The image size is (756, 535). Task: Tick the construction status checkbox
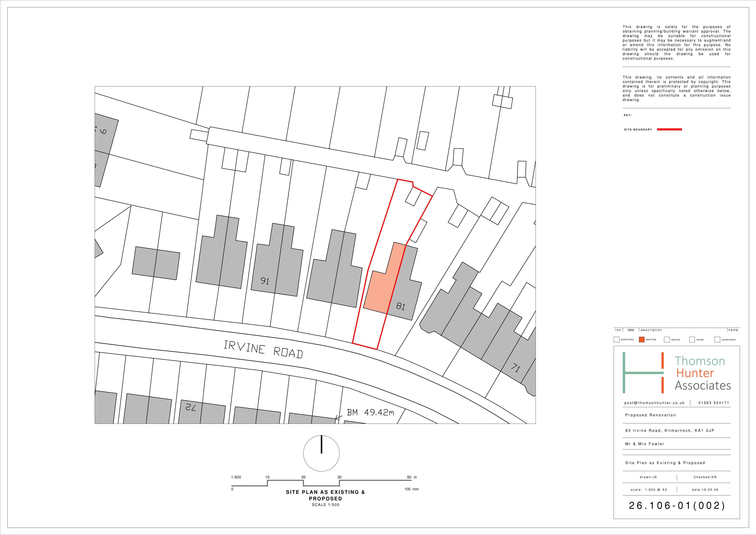point(717,340)
